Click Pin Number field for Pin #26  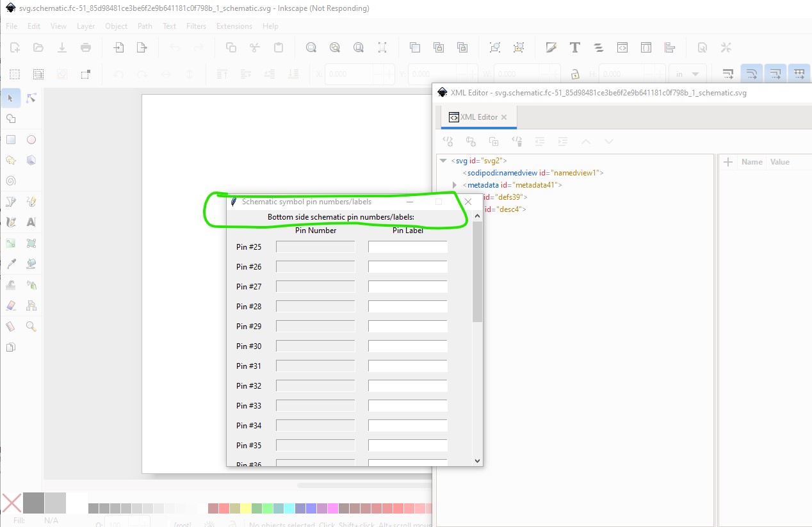[316, 267]
